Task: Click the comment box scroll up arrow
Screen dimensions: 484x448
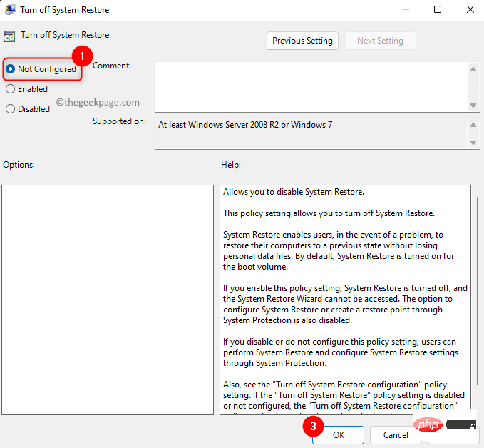Action: [473, 69]
